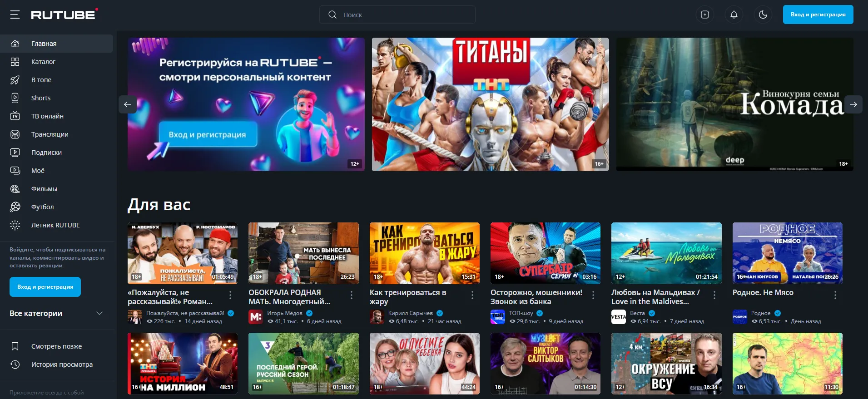Open Отпустите ребёнка video thumbnail
868x399 pixels.
click(x=425, y=364)
